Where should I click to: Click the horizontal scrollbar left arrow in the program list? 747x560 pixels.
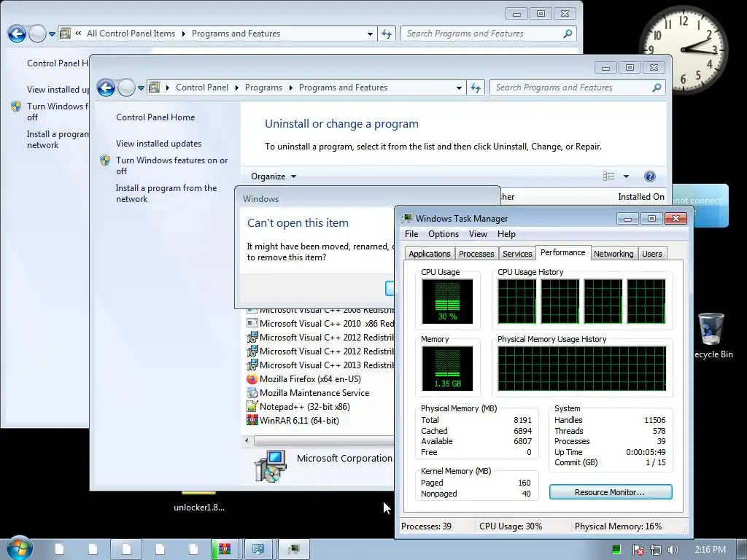click(247, 441)
